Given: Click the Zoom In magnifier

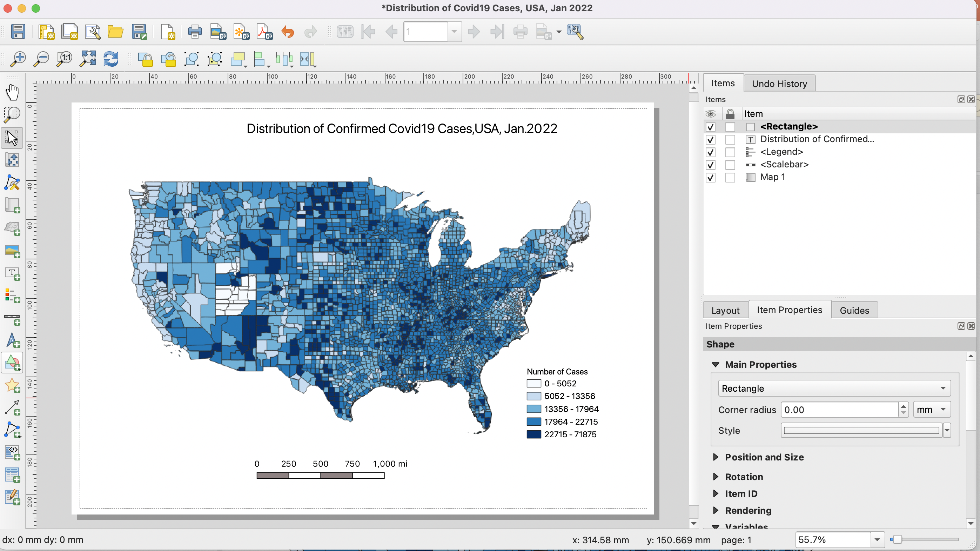Looking at the screenshot, I should click(18, 59).
